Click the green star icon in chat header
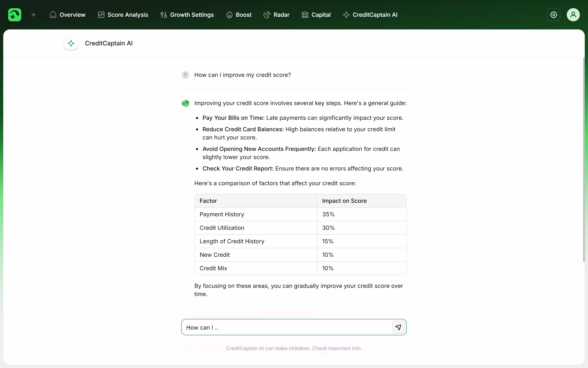Screen dimensions: 588x368 [x=71, y=43]
